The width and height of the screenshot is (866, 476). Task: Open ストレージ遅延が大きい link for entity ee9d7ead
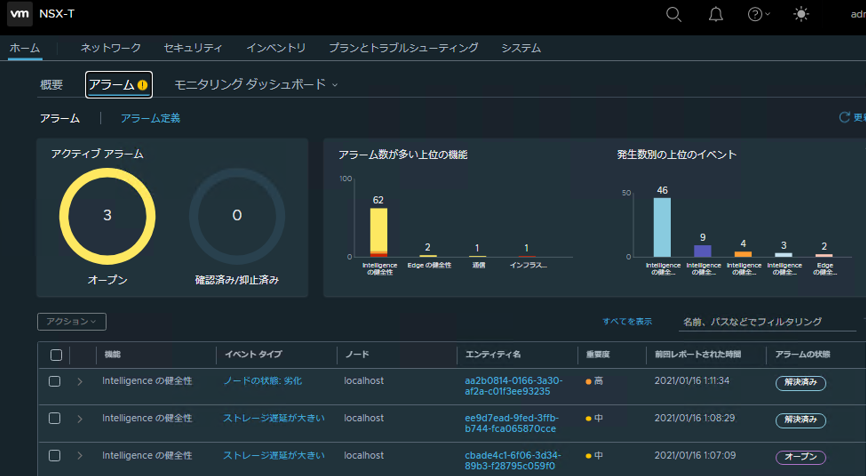(x=274, y=418)
